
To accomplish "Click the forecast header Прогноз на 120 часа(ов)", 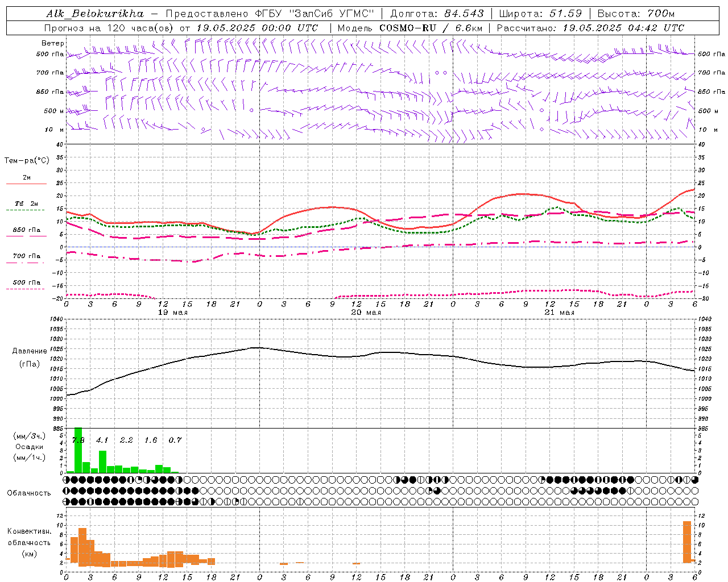I will [x=110, y=28].
